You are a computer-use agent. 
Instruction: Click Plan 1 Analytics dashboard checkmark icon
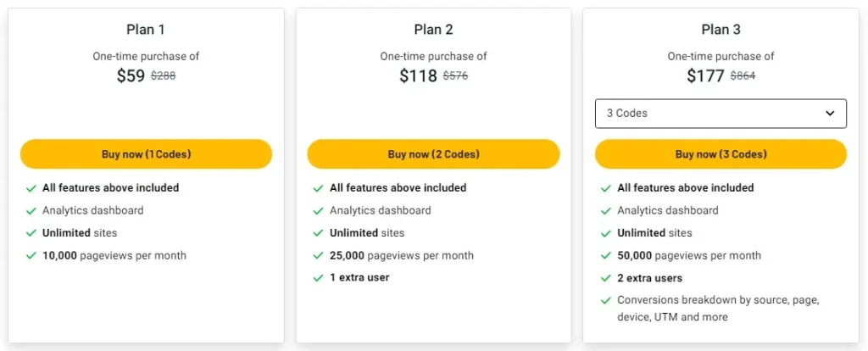tap(31, 210)
